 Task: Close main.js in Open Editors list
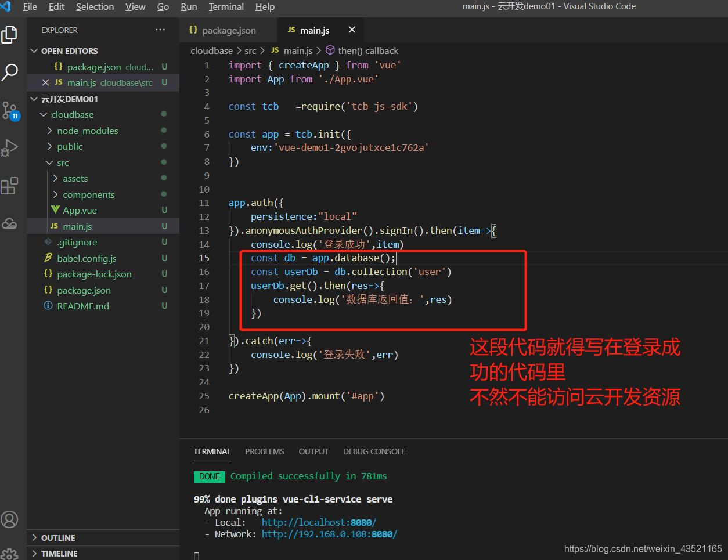46,82
